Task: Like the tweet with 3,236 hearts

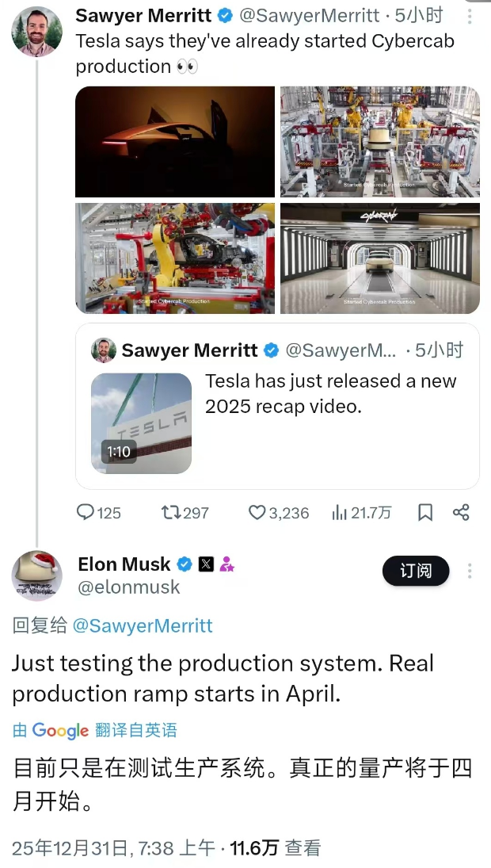Action: [257, 513]
